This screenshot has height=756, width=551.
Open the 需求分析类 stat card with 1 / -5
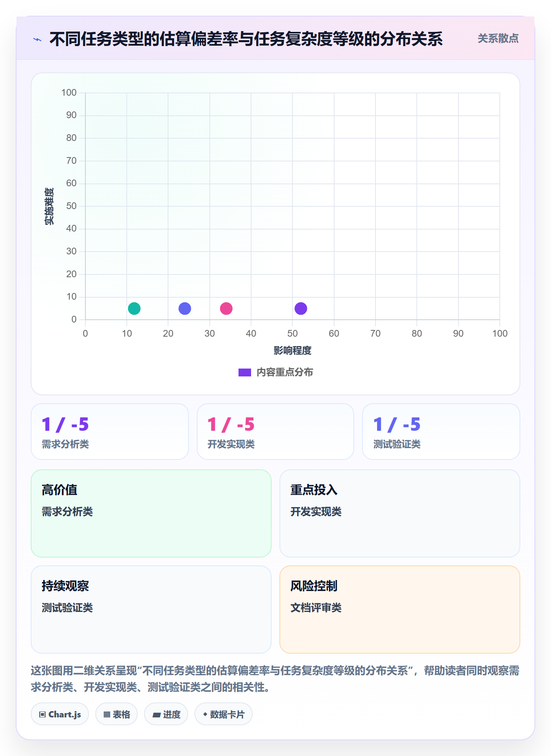click(x=110, y=432)
